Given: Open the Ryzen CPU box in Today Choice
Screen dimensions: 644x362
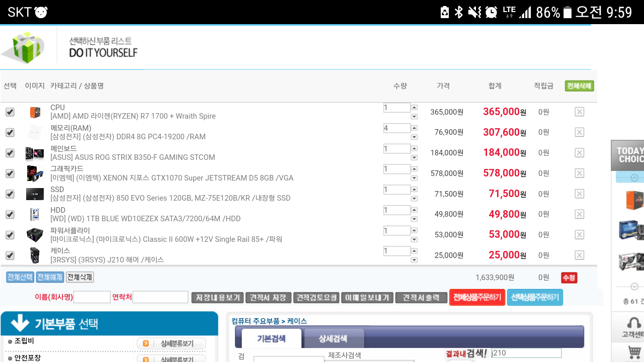Looking at the screenshot, I should click(x=634, y=200).
